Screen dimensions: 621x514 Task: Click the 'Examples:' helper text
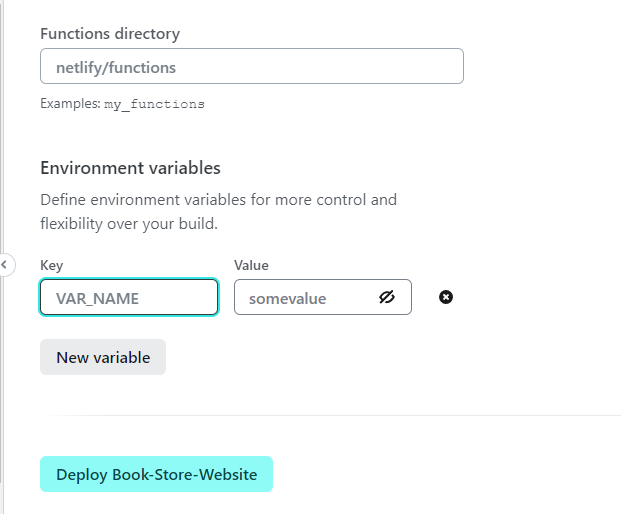[x=70, y=103]
